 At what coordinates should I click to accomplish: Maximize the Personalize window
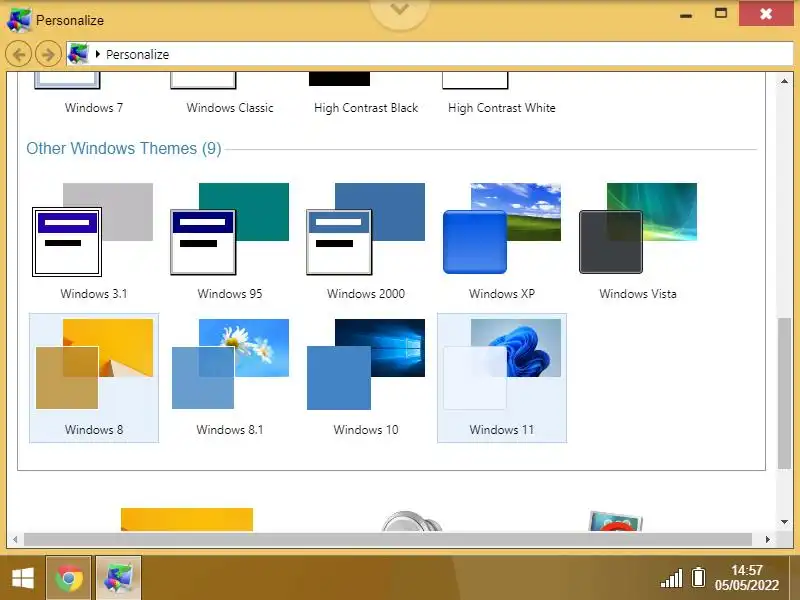pyautogui.click(x=721, y=13)
